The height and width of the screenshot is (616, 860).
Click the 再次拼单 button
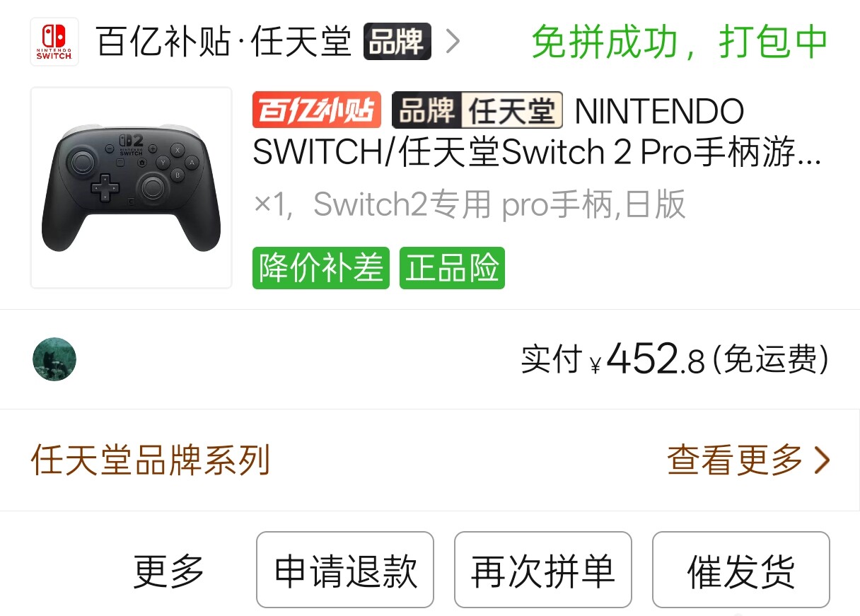[x=543, y=570]
